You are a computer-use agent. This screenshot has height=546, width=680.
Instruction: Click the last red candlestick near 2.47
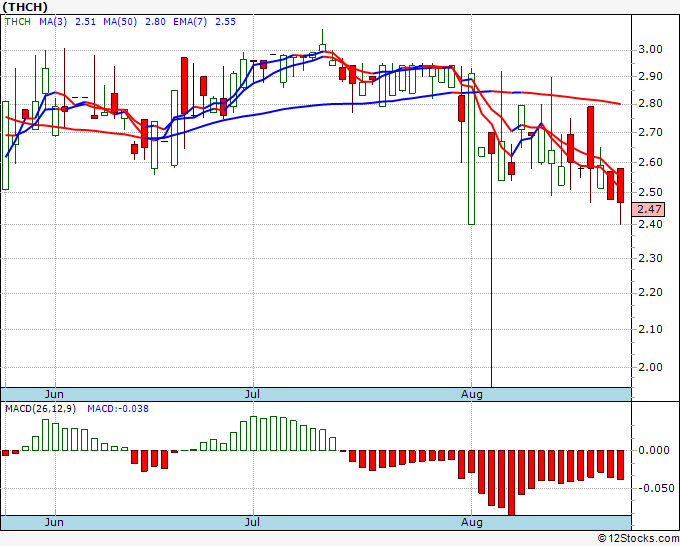pyautogui.click(x=621, y=186)
